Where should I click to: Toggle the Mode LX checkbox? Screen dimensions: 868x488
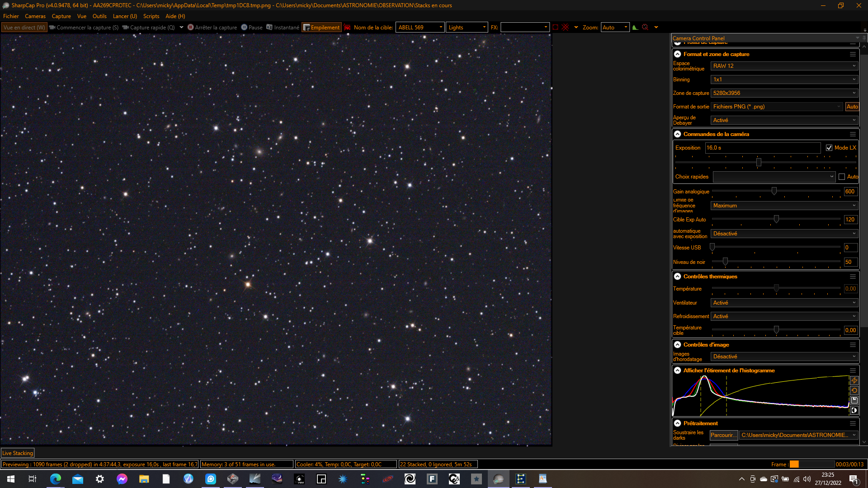(829, 148)
